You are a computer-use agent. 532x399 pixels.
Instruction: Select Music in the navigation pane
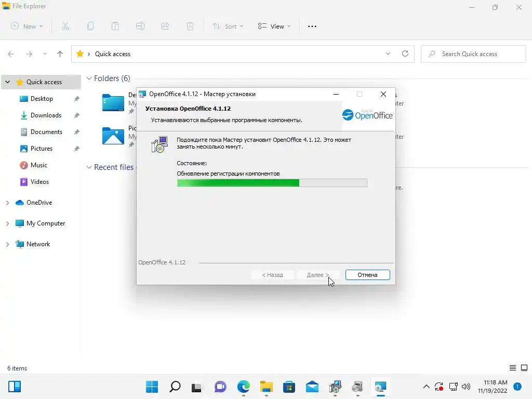38,165
